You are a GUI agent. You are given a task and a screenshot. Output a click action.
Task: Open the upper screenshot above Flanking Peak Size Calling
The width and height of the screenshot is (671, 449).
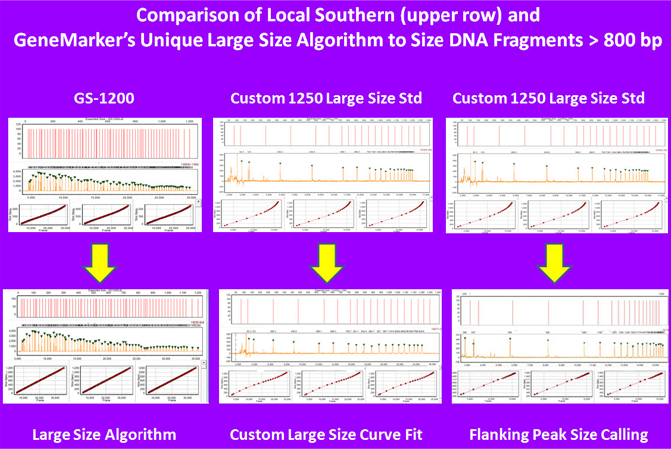point(557,175)
